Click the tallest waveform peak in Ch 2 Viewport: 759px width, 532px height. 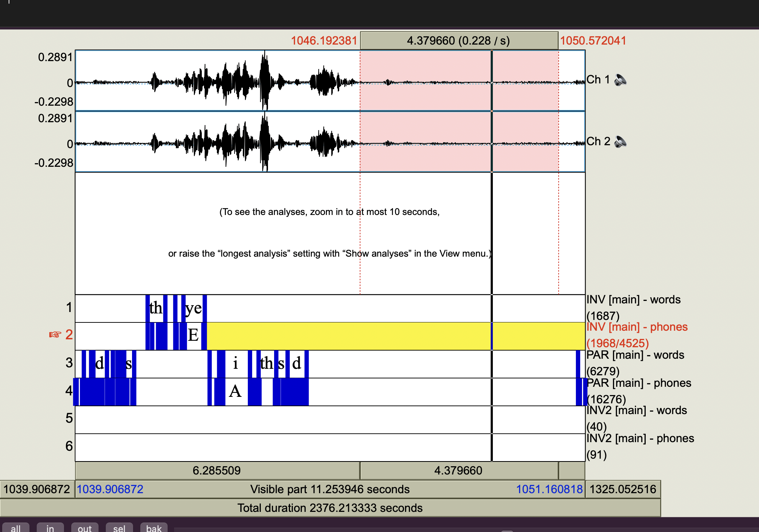point(265,142)
